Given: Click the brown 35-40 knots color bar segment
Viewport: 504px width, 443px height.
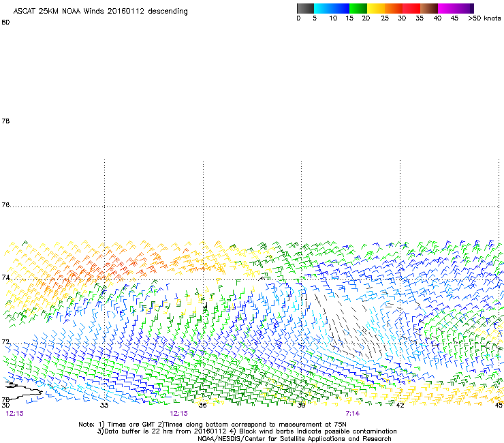Looking at the screenshot, I should [x=429, y=8].
